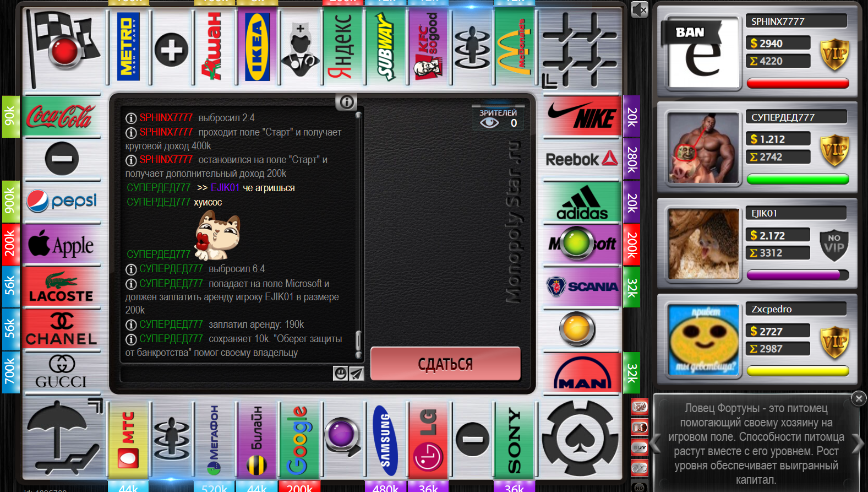
Task: Select the KFC property cell
Action: click(x=429, y=47)
